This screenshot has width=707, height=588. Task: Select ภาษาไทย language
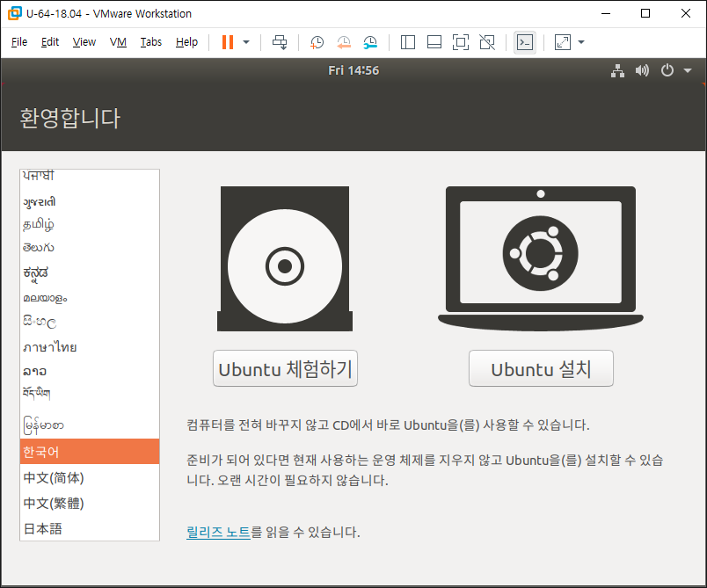pos(90,347)
